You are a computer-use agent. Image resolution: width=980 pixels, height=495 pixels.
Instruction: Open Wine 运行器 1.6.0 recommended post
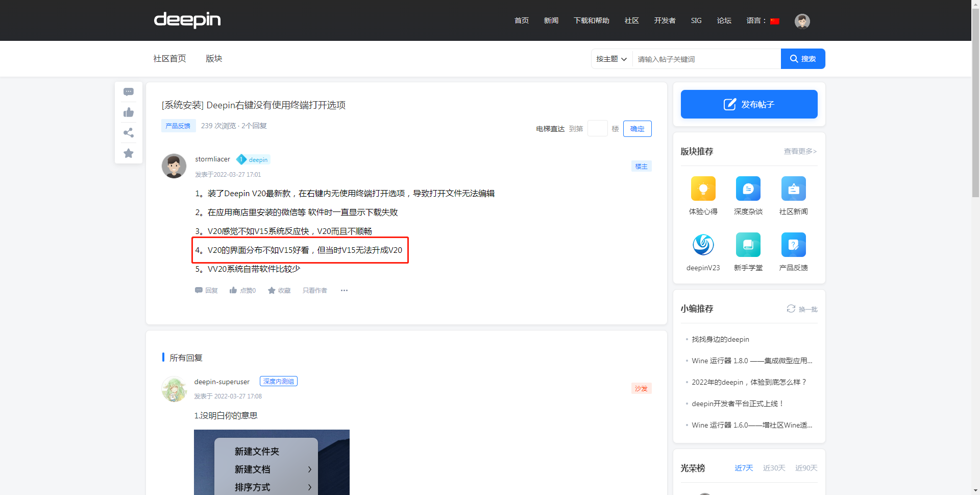[752, 425]
